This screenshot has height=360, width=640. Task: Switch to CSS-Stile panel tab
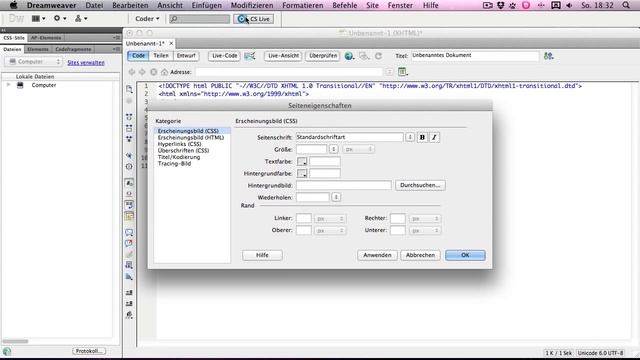(14, 38)
